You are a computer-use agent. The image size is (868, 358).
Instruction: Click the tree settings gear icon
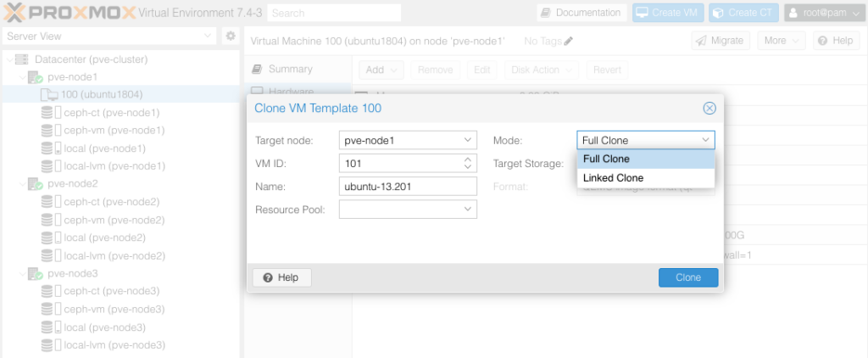(x=231, y=36)
